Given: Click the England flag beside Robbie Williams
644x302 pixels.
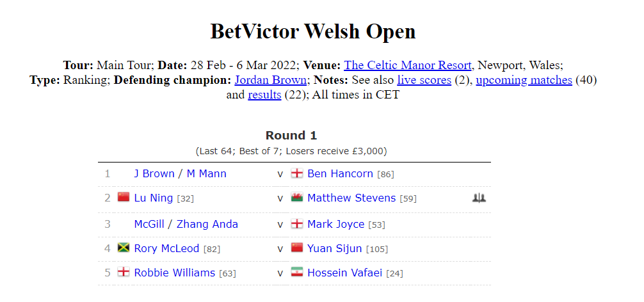Looking at the screenshot, I should coord(123,272).
